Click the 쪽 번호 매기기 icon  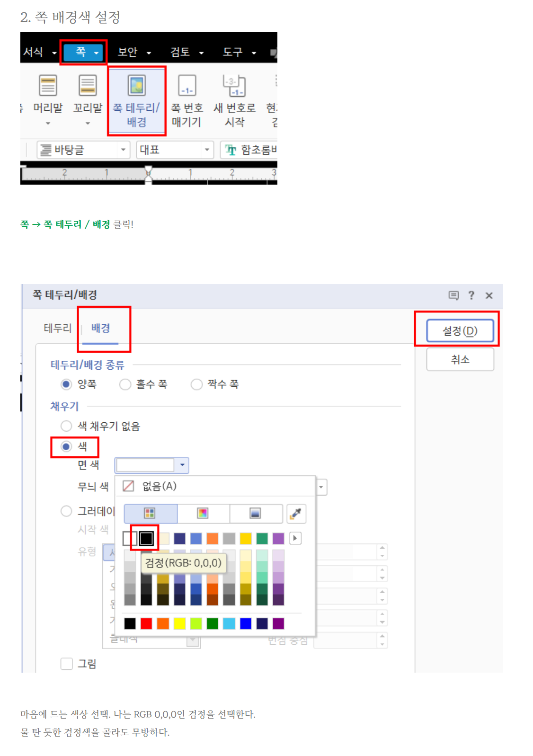click(187, 86)
